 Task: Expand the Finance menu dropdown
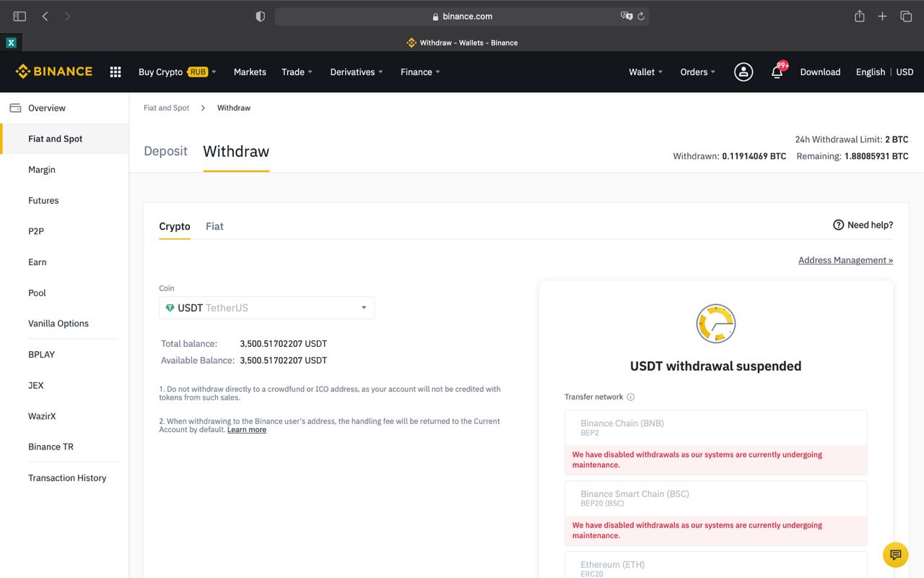[420, 72]
